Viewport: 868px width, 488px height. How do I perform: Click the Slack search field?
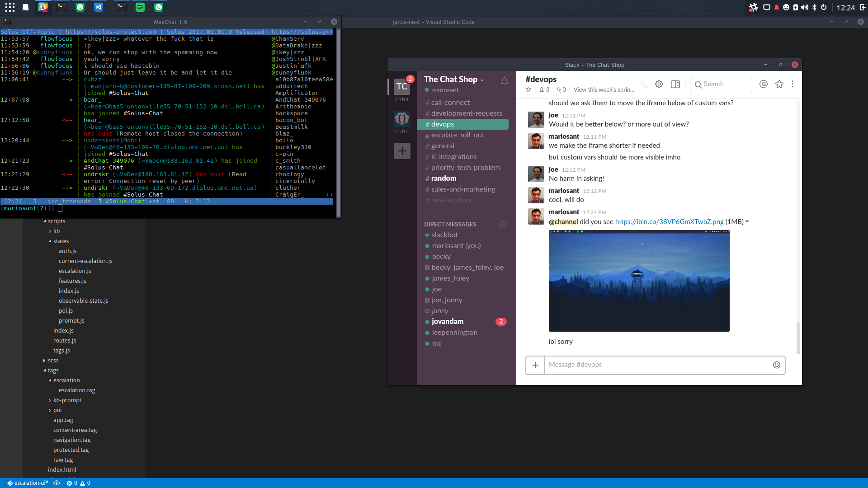pyautogui.click(x=721, y=84)
